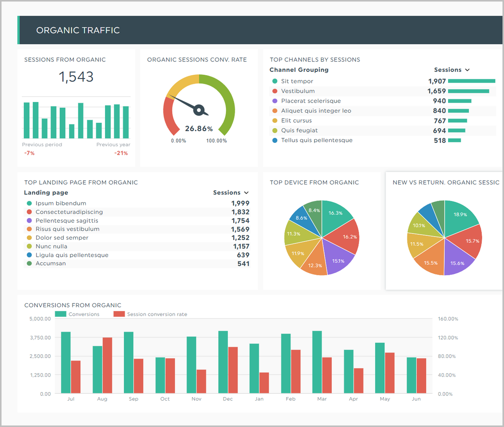This screenshot has height=427, width=504.
Task: Click the TOP DEVICE FROM ORGANIC title
Action: [x=314, y=182]
